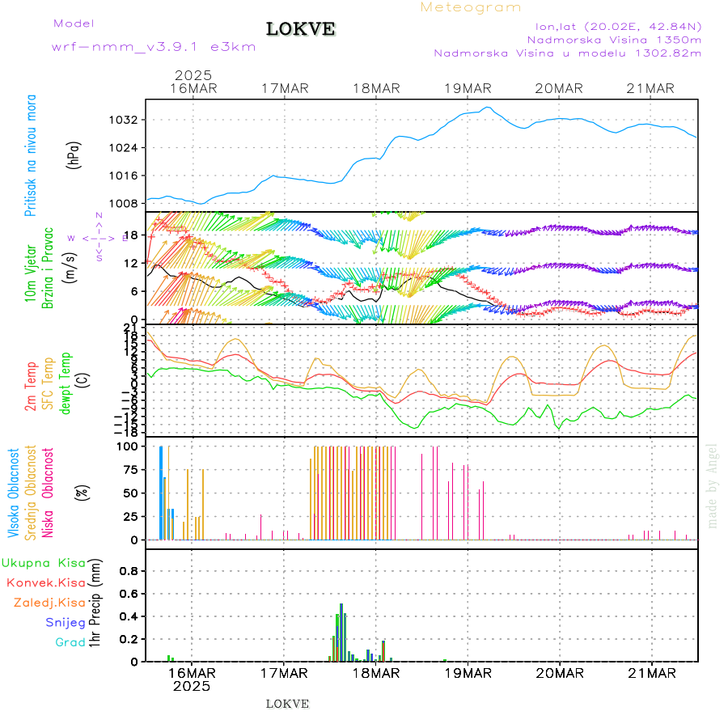
Task: Click the Visoka Oblacnost axis label
Action: tap(14, 492)
